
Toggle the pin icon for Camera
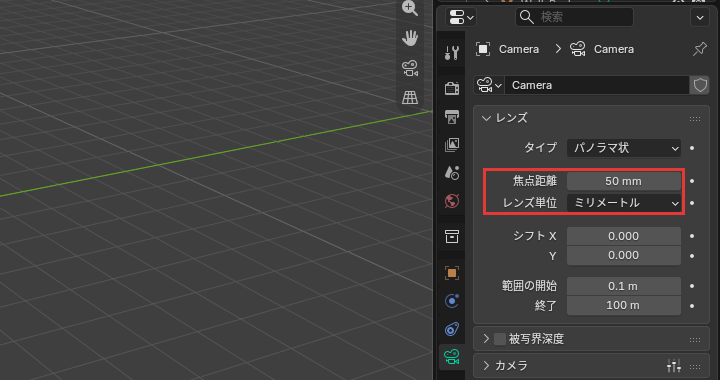pos(699,49)
